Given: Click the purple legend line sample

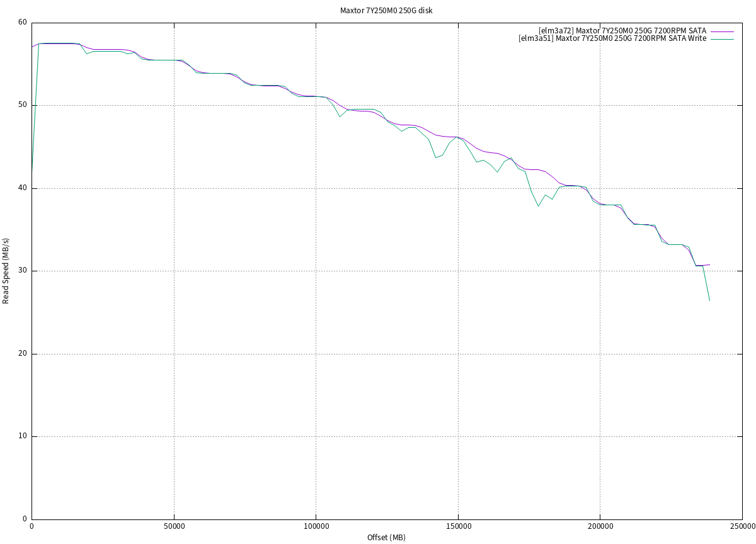Looking at the screenshot, I should [x=723, y=31].
